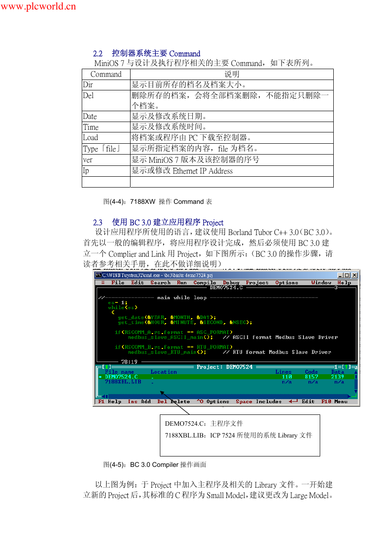Click Del Delete in the status bar
The image size is (392, 555).
click(x=173, y=401)
